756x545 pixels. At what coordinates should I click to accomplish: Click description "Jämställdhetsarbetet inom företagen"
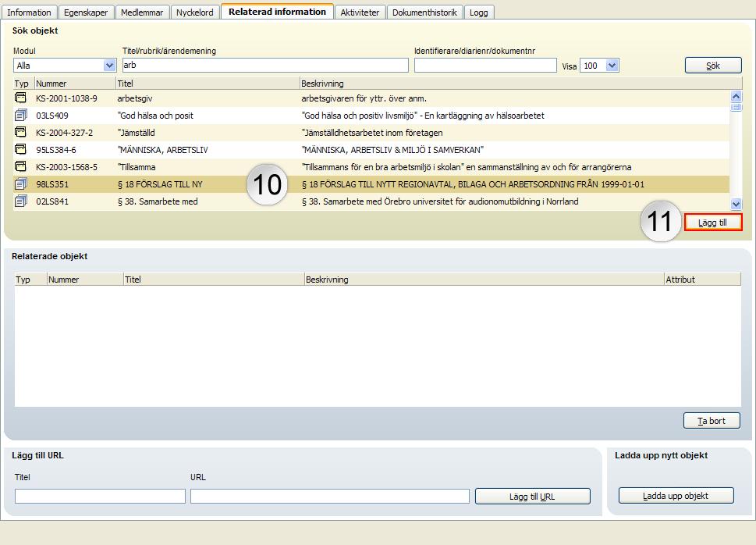371,133
